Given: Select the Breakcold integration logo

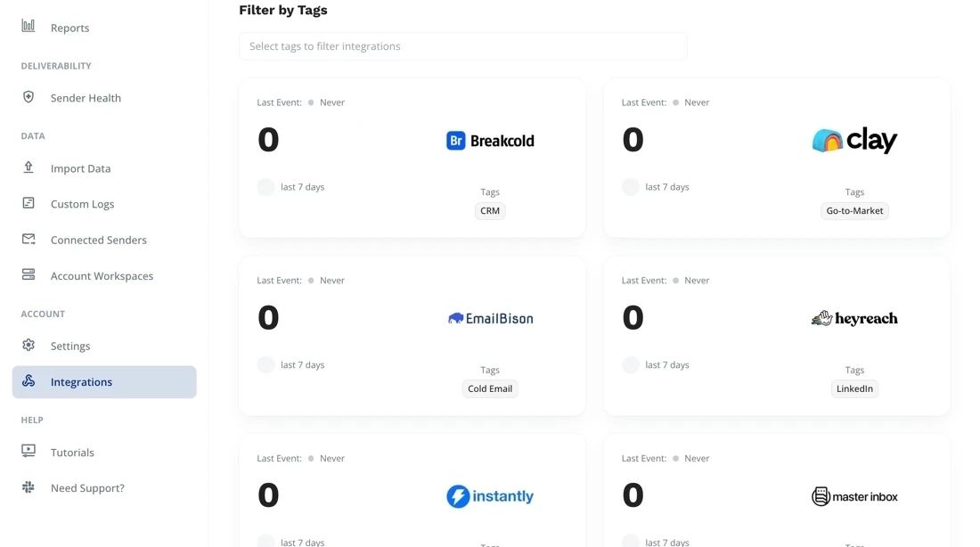Looking at the screenshot, I should pos(489,140).
